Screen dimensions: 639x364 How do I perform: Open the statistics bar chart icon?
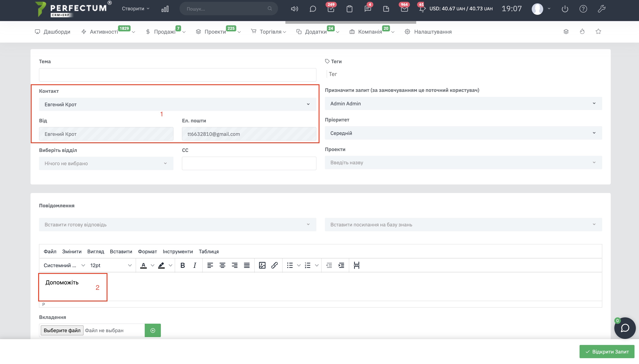click(x=165, y=9)
